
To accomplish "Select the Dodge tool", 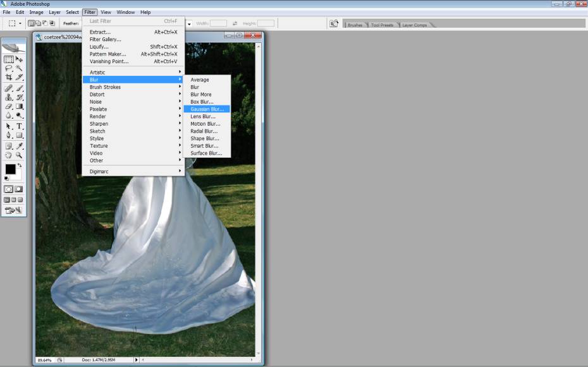I will tap(19, 116).
